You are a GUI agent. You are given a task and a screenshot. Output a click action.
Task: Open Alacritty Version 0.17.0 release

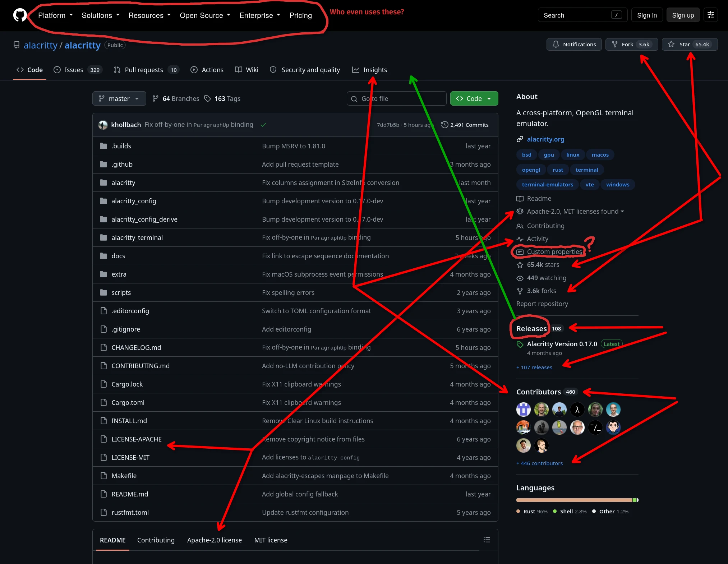coord(562,344)
